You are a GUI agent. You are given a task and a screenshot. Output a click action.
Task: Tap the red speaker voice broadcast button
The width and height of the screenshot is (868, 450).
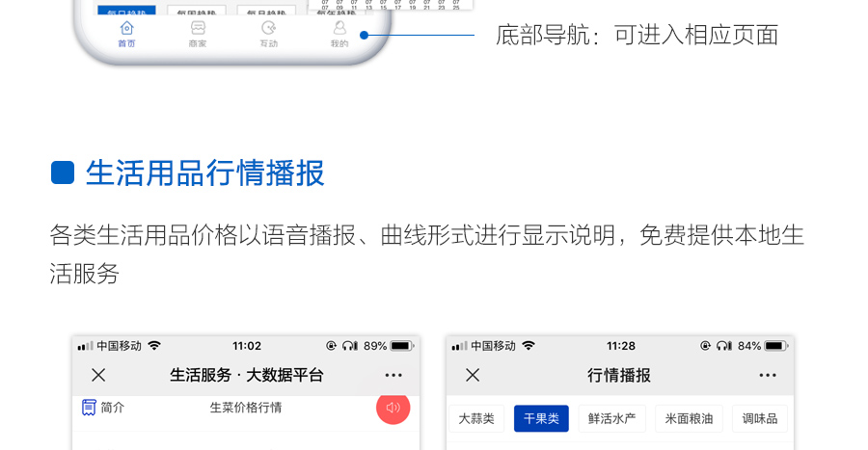[393, 408]
